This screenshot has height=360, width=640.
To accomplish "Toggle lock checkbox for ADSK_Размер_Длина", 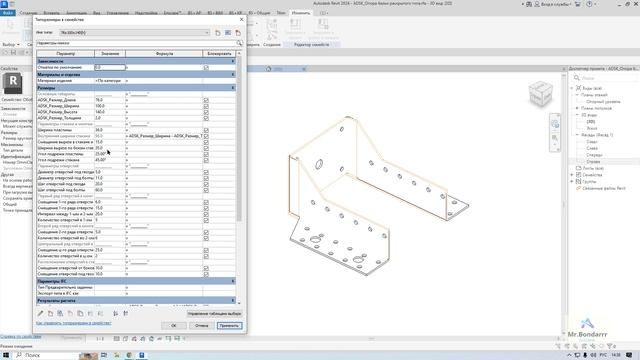I will pyautogui.click(x=206, y=100).
